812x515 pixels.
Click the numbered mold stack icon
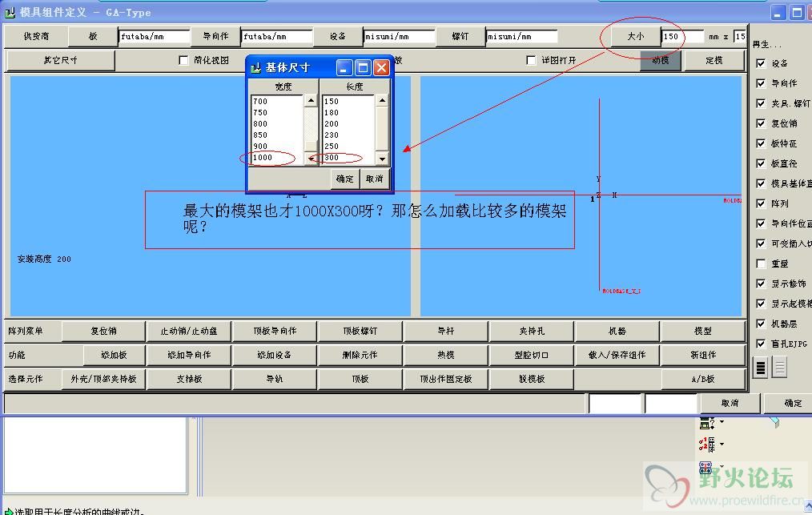click(706, 444)
